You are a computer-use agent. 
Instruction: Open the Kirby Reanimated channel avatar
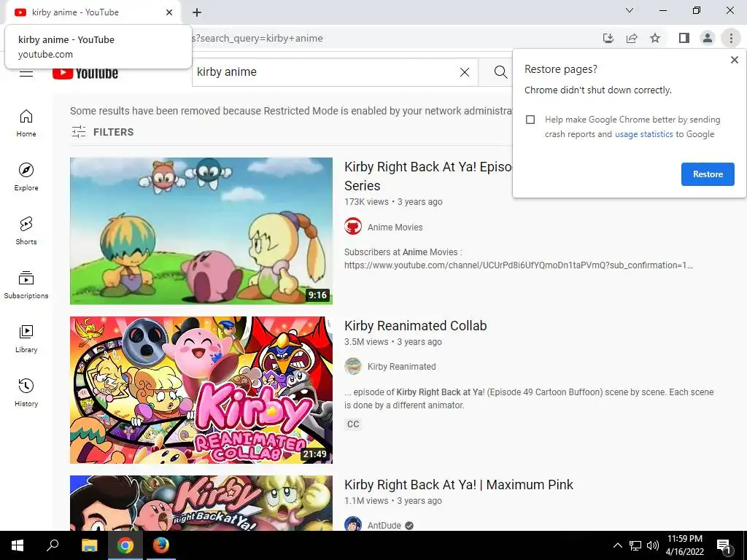(x=353, y=366)
